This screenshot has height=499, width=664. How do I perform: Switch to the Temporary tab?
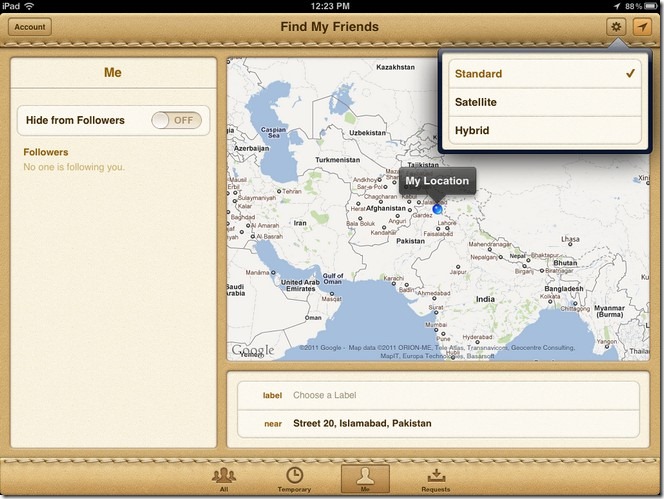point(294,480)
